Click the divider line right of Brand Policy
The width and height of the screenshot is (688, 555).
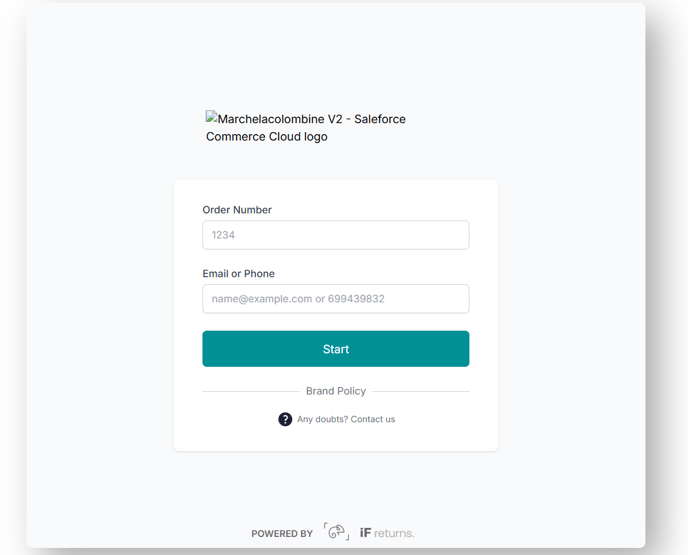(420, 391)
